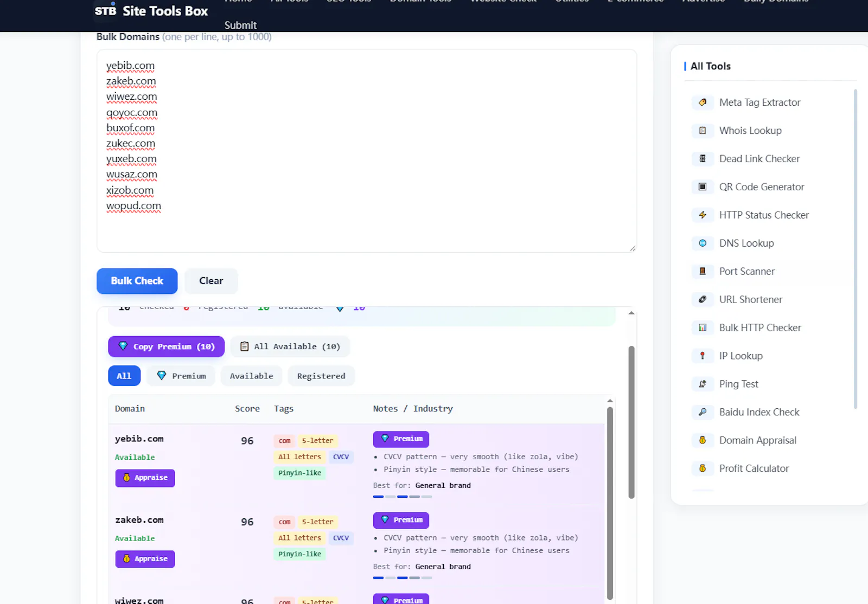Click the results panel vertical scrollbar
Image resolution: width=868 pixels, height=604 pixels.
point(631,422)
